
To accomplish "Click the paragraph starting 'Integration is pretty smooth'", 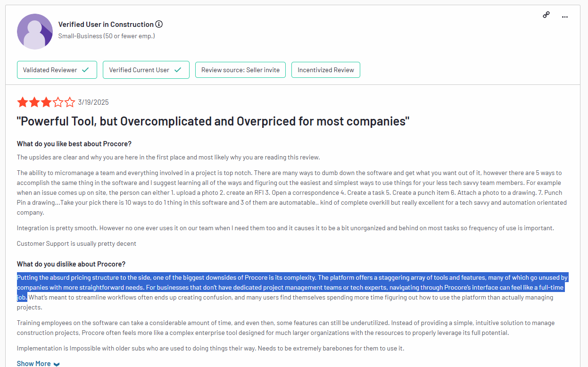I will [x=285, y=228].
